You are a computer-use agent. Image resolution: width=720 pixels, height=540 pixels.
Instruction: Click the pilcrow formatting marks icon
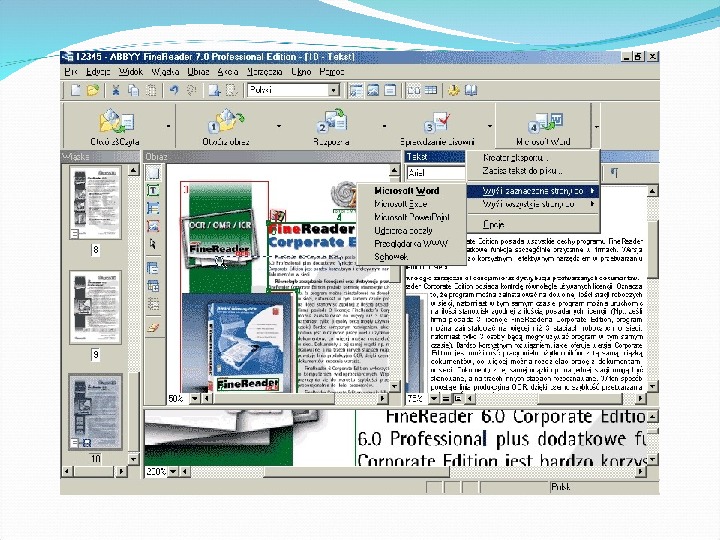pos(614,173)
